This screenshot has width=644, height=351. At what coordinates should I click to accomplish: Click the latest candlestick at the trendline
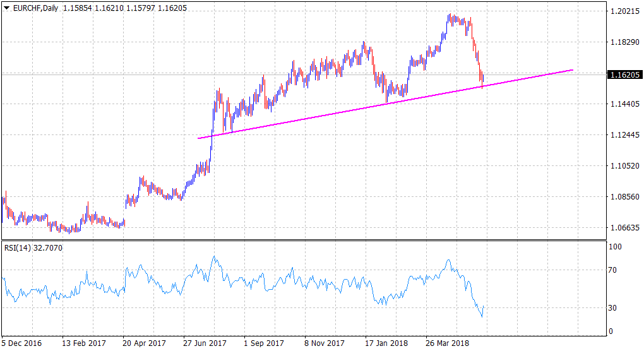pyautogui.click(x=484, y=78)
